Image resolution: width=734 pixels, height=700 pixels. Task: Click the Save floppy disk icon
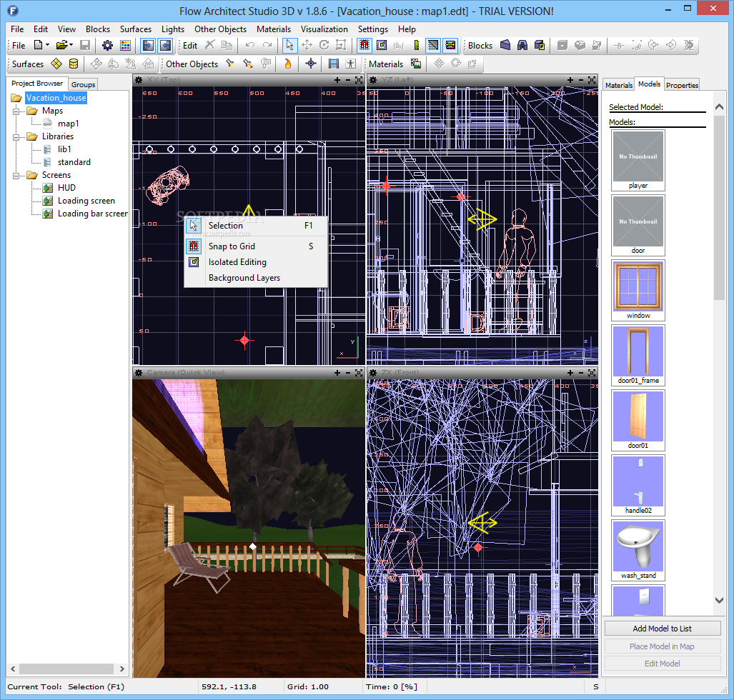coord(85,46)
